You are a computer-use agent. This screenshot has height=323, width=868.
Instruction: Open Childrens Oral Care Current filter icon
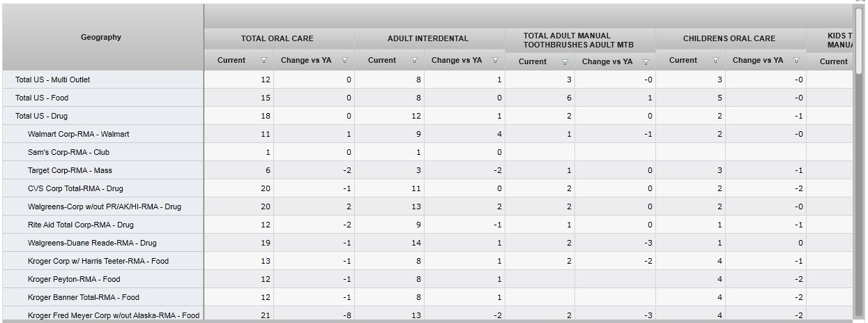[715, 61]
